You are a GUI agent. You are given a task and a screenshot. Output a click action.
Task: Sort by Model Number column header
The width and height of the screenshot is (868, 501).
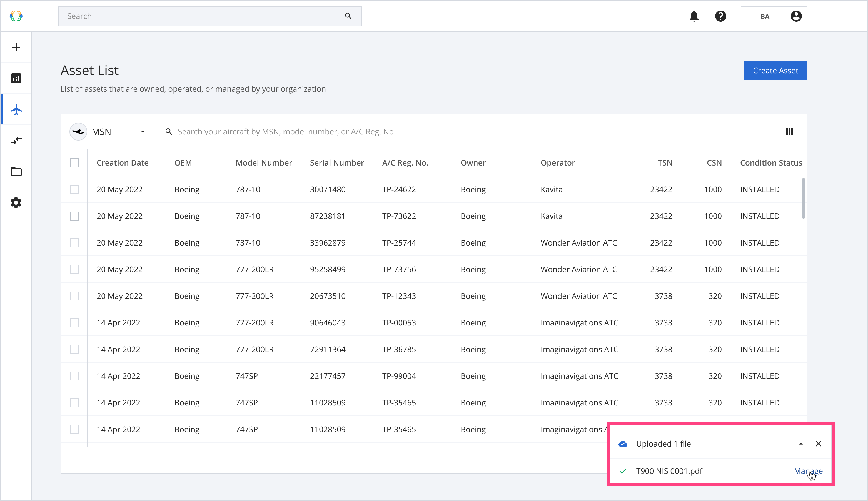(x=264, y=163)
